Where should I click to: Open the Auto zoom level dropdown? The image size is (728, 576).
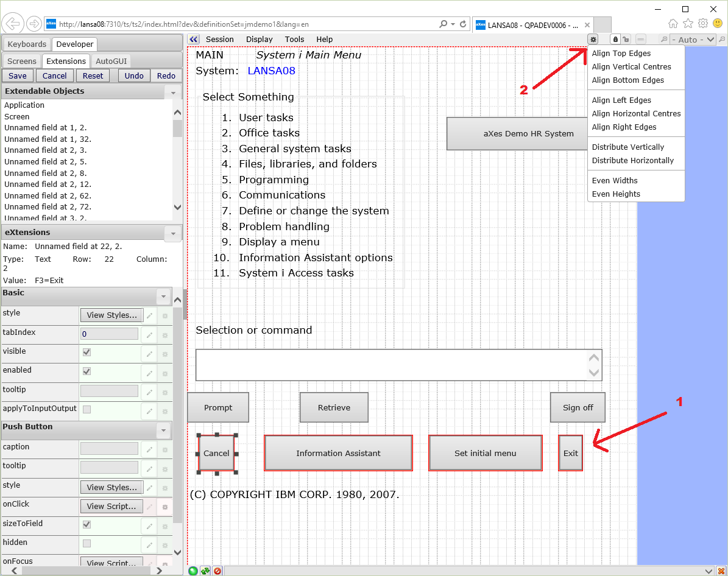click(x=693, y=40)
